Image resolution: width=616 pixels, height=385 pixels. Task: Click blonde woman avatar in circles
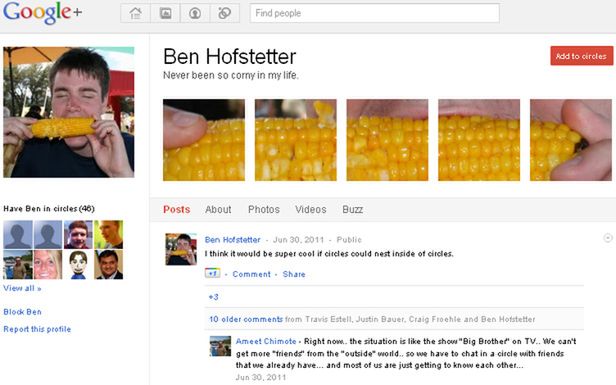pos(48,265)
